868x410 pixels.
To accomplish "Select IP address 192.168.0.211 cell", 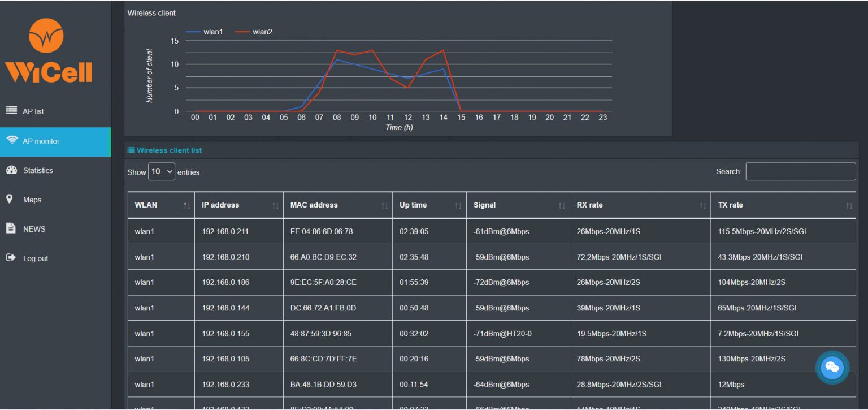I will pos(239,231).
